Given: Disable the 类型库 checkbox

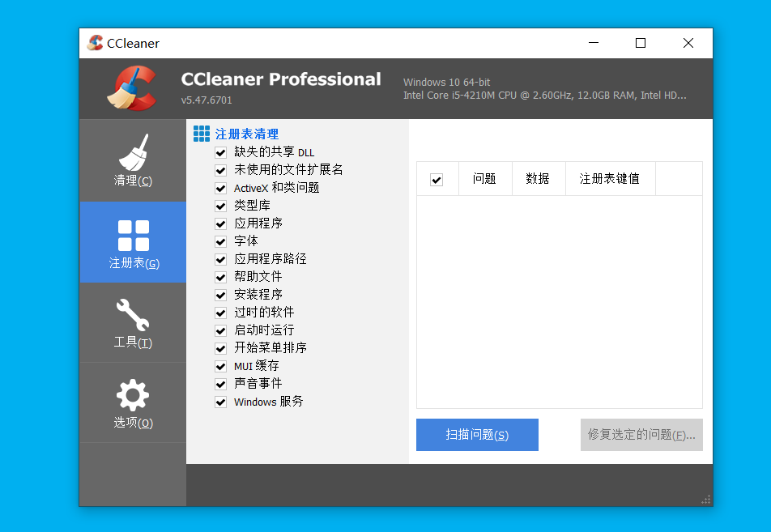Looking at the screenshot, I should [x=221, y=206].
